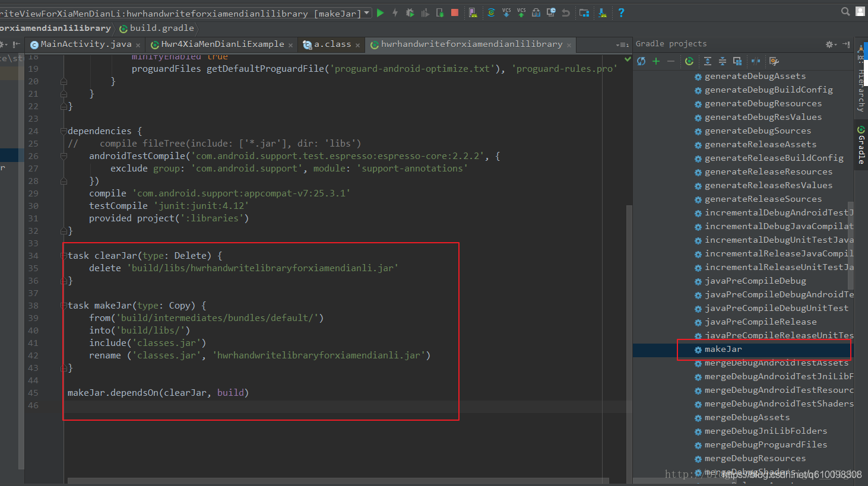Open the AVD Manager icon
The width and height of the screenshot is (868, 486).
473,12
